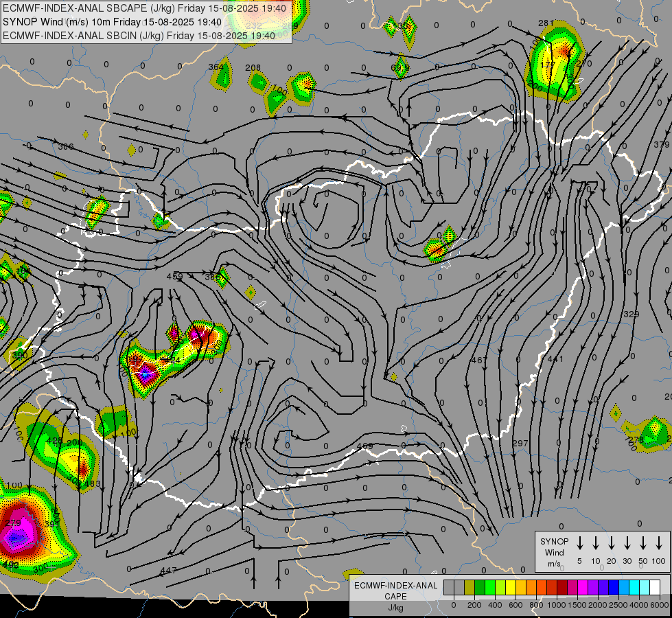The height and width of the screenshot is (618, 672).
Task: Click the 800 tick label in CAPE legend
Action: coord(535,605)
